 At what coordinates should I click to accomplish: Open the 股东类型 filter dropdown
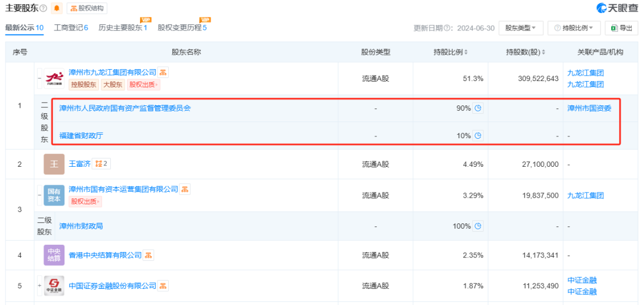(x=520, y=28)
